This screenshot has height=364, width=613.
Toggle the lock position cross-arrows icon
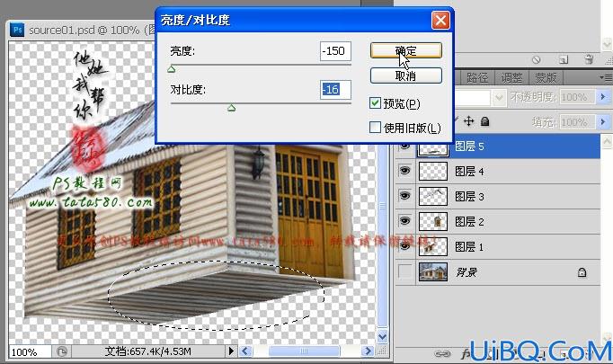coord(469,121)
